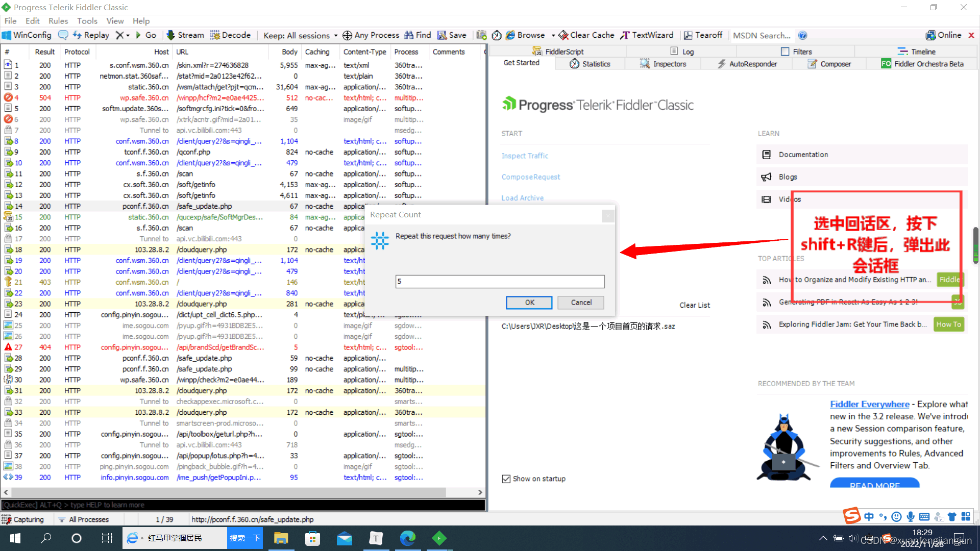Open Find with the Find toolbar icon
Image resolution: width=980 pixels, height=551 pixels.
(x=417, y=35)
